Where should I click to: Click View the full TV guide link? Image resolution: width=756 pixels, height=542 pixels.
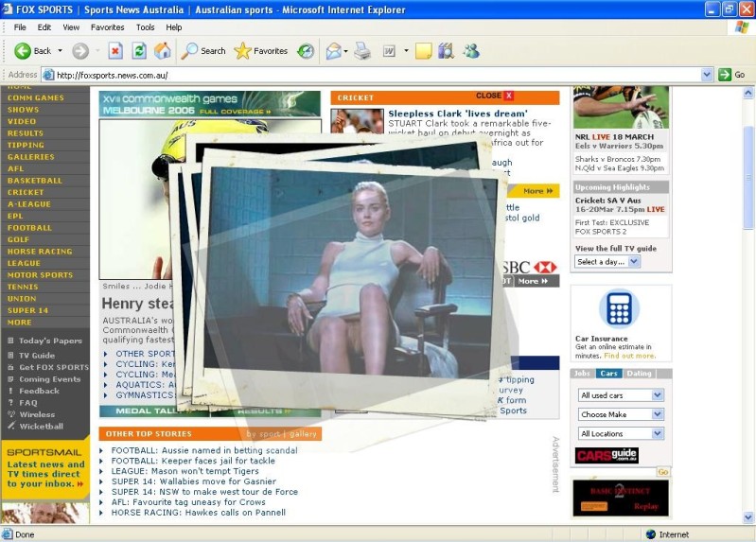(x=616, y=249)
